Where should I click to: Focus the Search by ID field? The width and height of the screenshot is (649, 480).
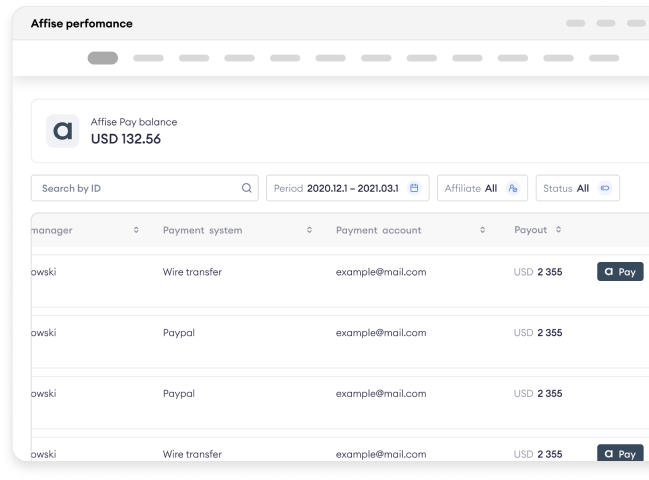[x=145, y=188]
